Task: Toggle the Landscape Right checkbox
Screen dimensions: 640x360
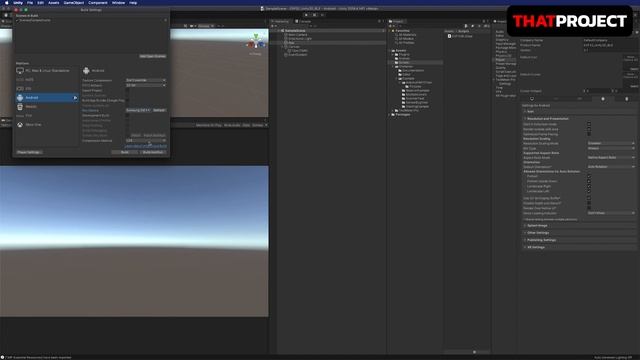Action: tap(589, 186)
